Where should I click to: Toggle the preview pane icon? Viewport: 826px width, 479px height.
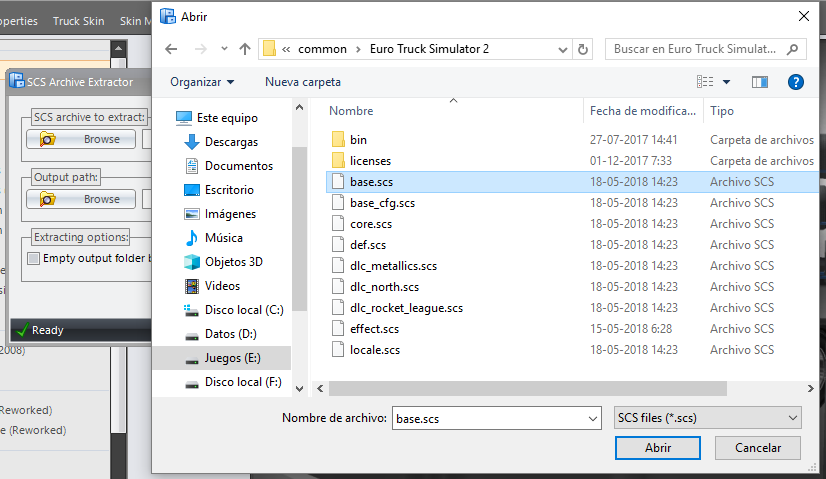(759, 82)
